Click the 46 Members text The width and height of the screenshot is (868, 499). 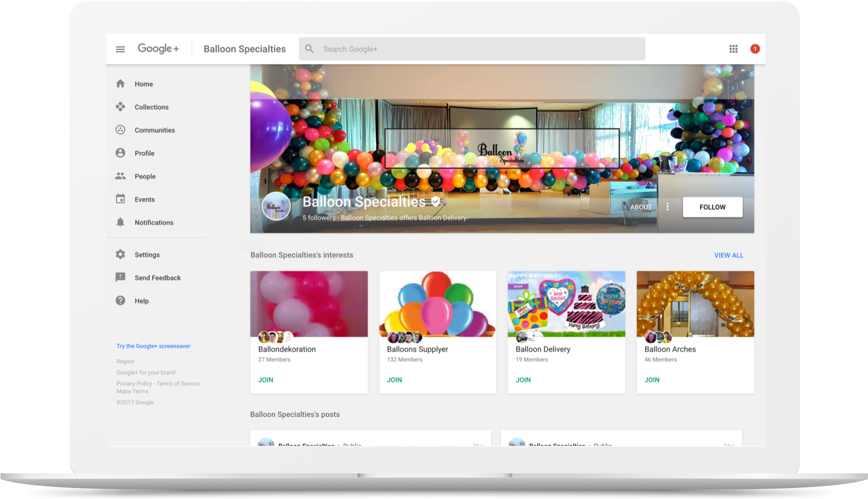[x=660, y=360]
